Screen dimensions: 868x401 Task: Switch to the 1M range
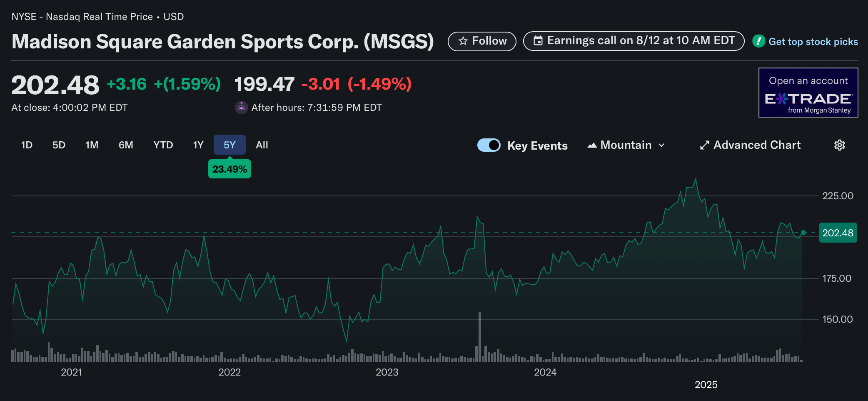[92, 145]
